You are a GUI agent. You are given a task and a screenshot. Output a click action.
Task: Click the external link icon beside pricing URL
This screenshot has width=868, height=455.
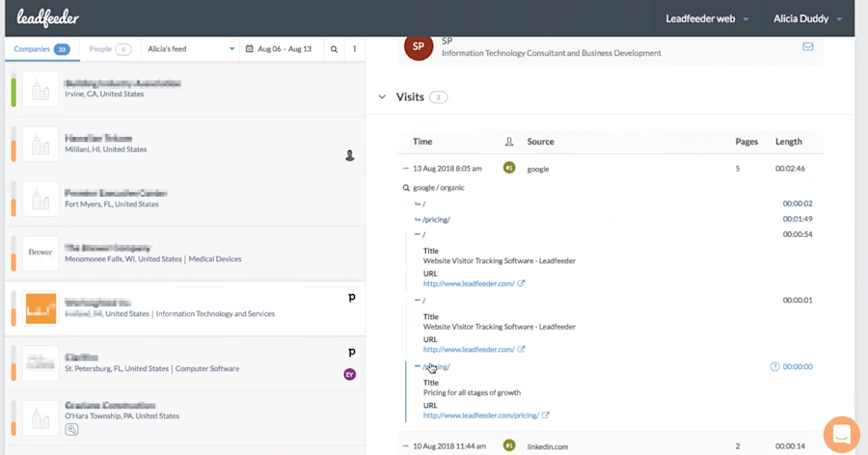tap(545, 415)
